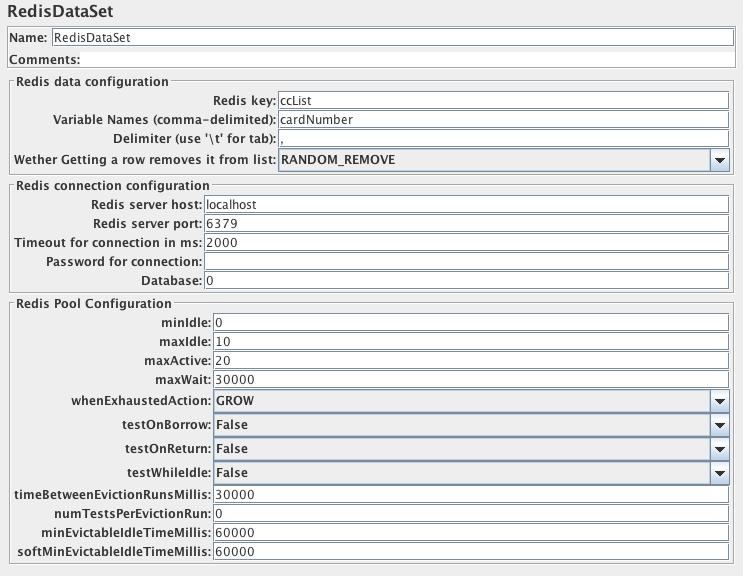Viewport: 743px width, 576px height.
Task: Click the maxWait input field
Action: (471, 380)
